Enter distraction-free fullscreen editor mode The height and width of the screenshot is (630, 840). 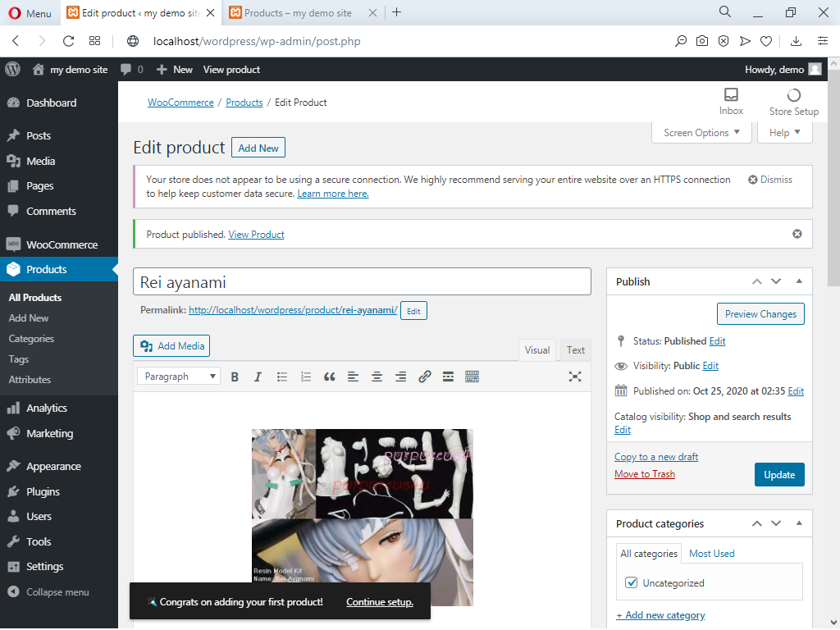[x=575, y=377]
